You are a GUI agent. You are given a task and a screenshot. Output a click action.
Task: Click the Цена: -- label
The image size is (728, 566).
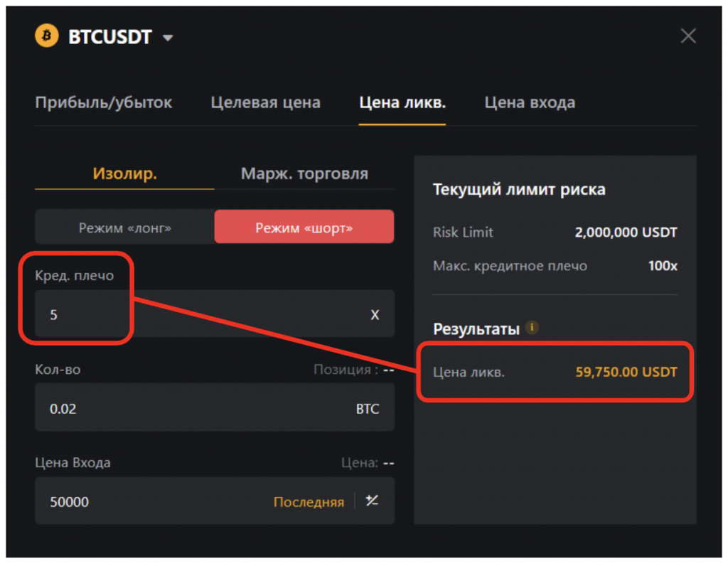point(368,463)
